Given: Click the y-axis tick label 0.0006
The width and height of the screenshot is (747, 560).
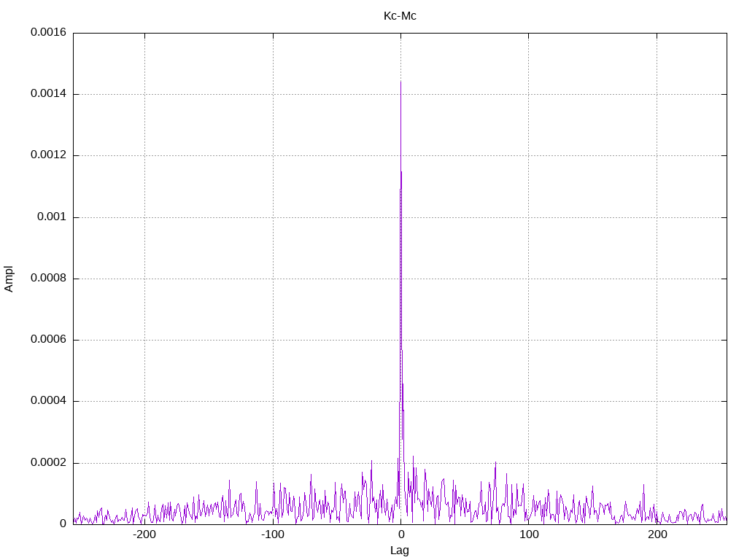Looking at the screenshot, I should [x=48, y=339].
